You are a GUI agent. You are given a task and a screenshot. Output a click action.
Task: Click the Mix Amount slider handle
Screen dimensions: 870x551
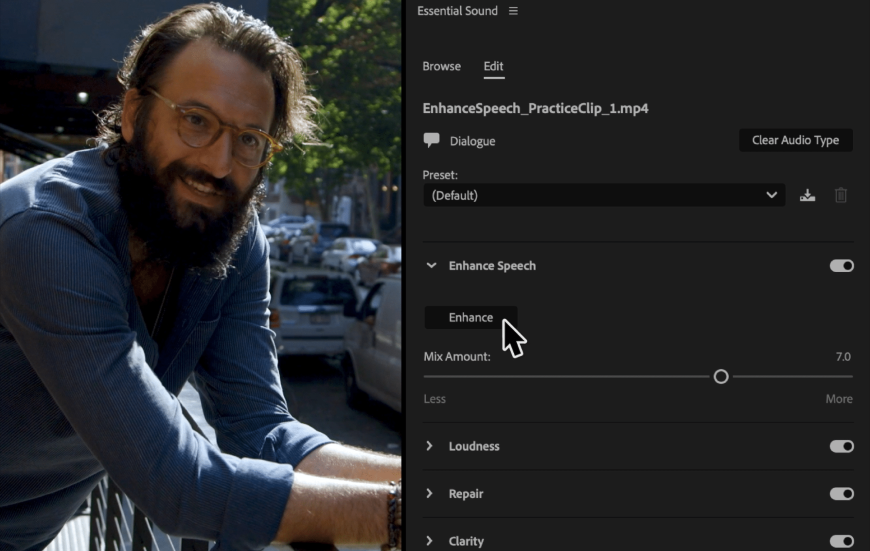[x=721, y=377]
